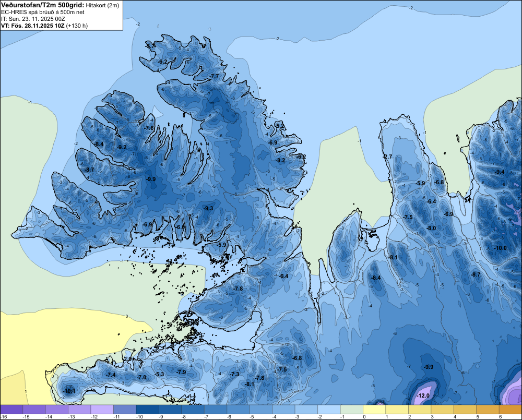522x420 pixels.
Task: Click legend swatch between -1 and 0
Action: 351,410
